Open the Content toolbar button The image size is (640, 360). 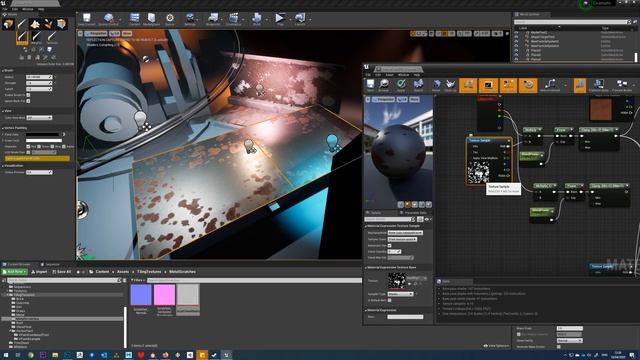point(134,19)
